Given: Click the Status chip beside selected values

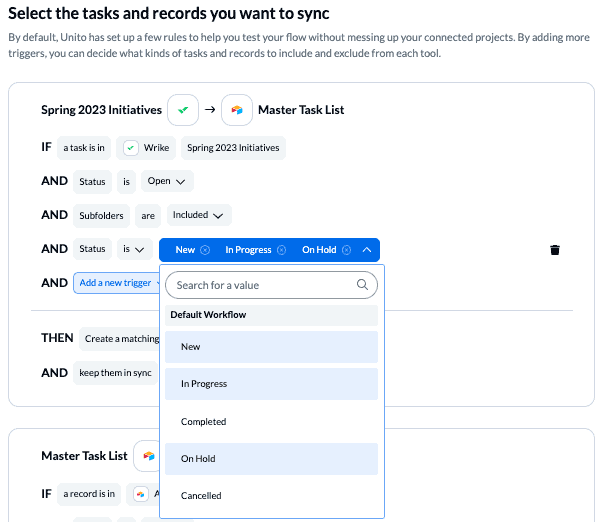Looking at the screenshot, I should (x=92, y=249).
